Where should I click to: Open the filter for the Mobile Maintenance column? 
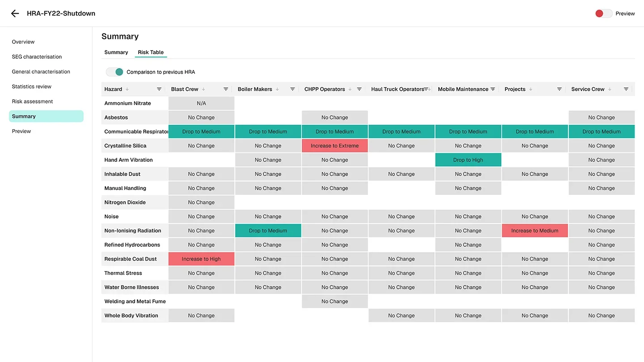[x=492, y=89]
